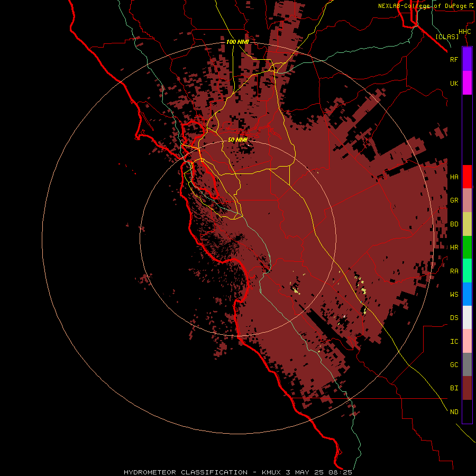Screen dimensions: 476x476
Task: Click the HR legend label
Action: 454,248
